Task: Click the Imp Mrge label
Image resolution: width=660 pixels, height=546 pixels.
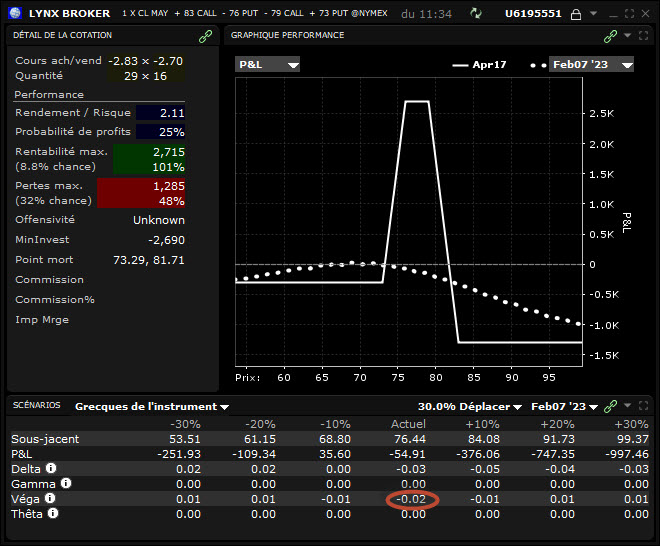Action: pyautogui.click(x=42, y=320)
